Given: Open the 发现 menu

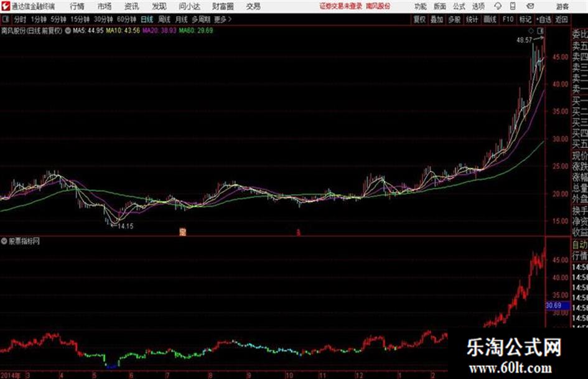Looking at the screenshot, I should click(x=159, y=6).
